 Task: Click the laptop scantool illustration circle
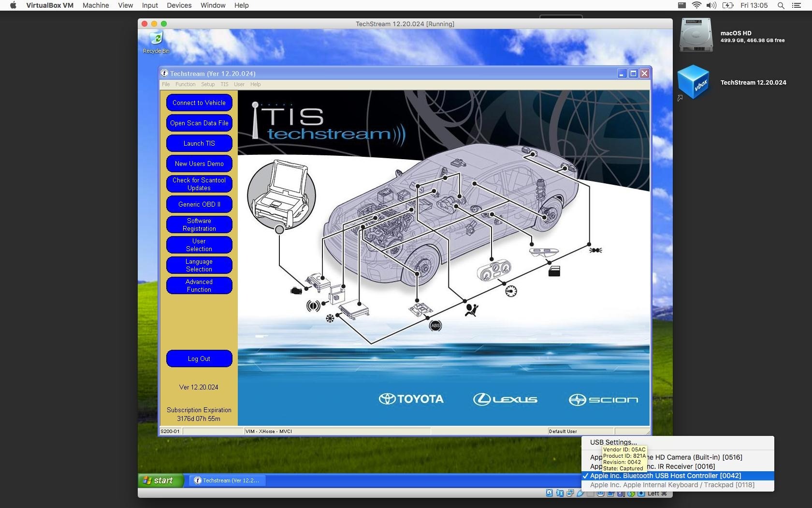click(x=281, y=195)
